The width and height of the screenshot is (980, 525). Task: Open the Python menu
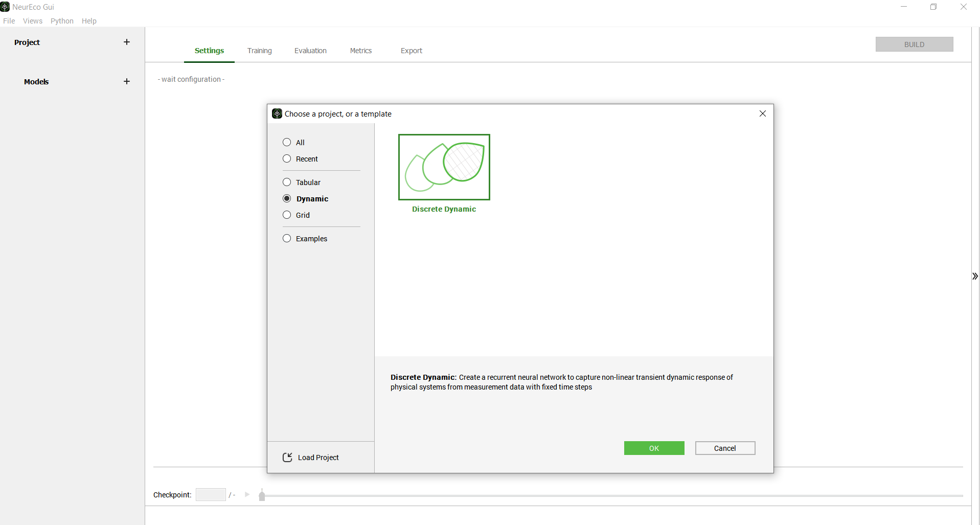tap(62, 21)
